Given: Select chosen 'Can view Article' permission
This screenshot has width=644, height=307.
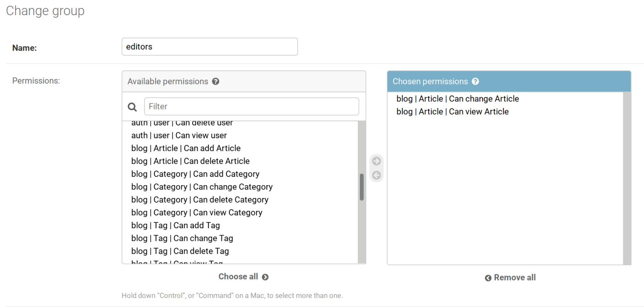Looking at the screenshot, I should 452,112.
